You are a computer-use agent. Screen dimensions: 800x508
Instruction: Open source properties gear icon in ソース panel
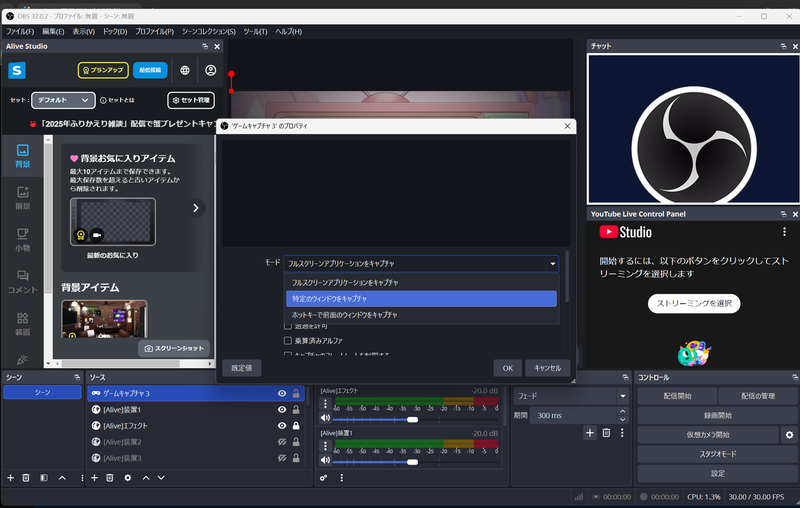tap(128, 478)
